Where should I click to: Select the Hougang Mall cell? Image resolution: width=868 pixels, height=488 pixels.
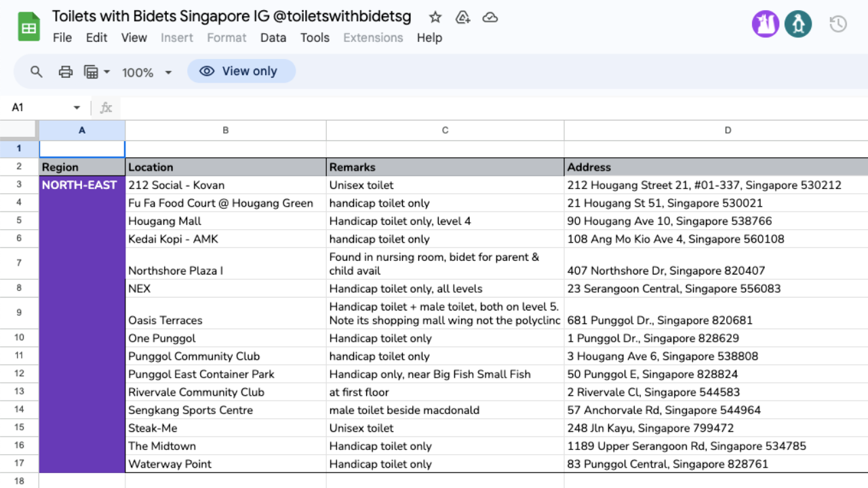[x=226, y=221]
